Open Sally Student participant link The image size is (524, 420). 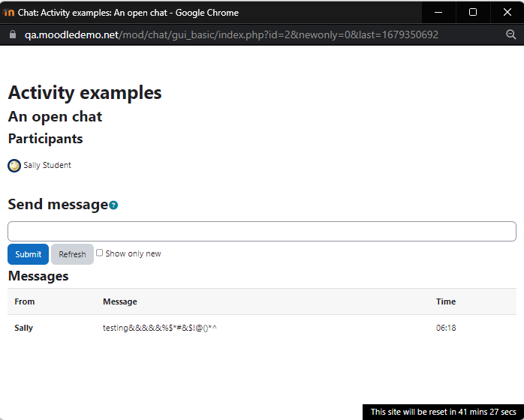(47, 165)
